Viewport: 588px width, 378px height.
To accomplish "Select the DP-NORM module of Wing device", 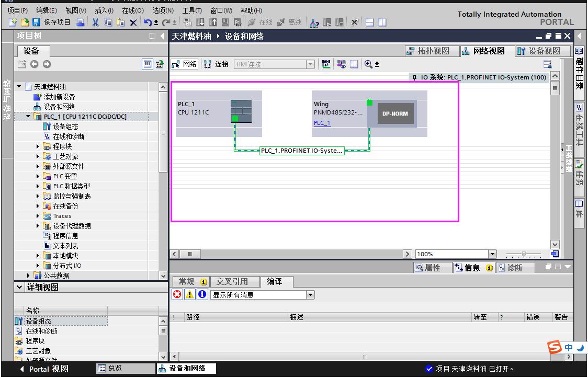I will (x=395, y=113).
